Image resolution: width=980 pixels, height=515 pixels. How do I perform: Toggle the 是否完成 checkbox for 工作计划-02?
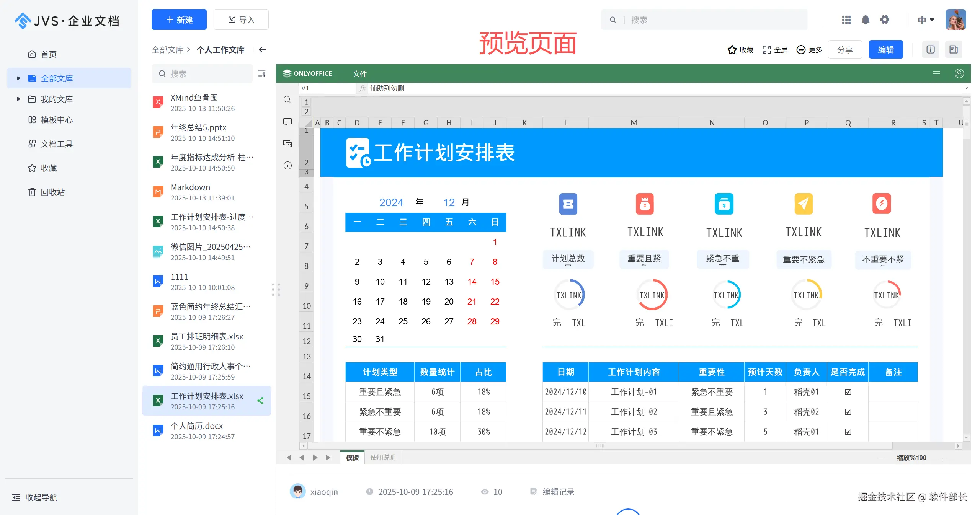848,412
